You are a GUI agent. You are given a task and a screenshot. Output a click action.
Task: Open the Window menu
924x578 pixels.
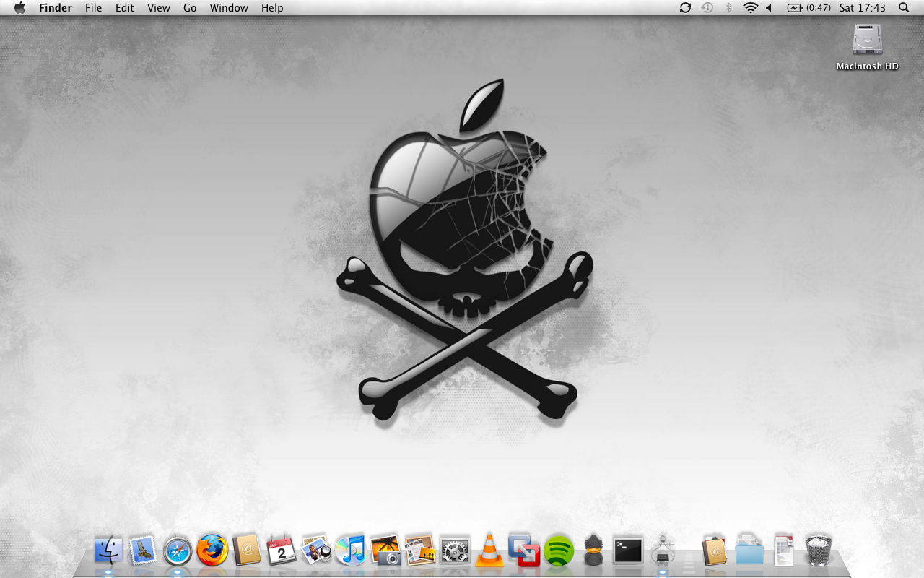point(229,8)
